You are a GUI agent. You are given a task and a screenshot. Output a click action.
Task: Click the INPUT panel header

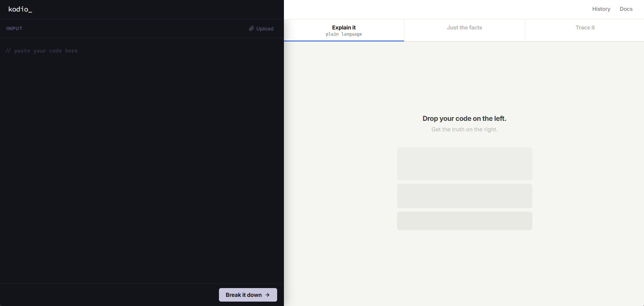pyautogui.click(x=14, y=28)
